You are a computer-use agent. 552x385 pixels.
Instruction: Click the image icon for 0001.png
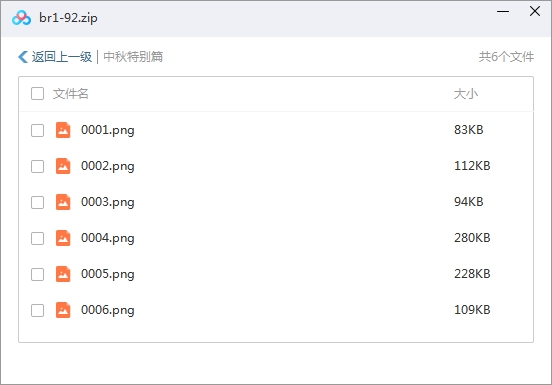63,130
